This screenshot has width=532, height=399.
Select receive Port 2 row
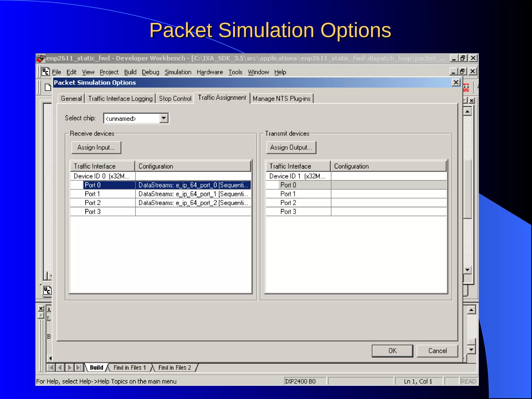pos(161,203)
